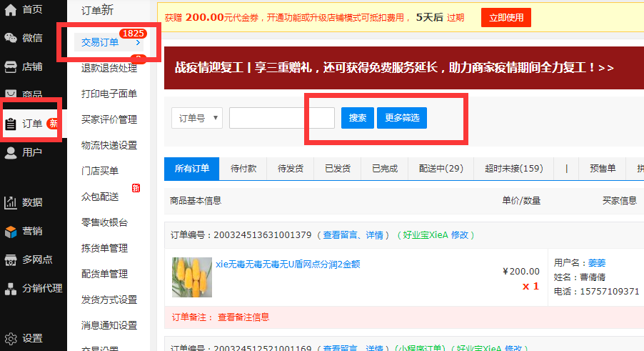Open WeChat section via chat bubble icon
Viewport: 644px width, 351px height.
(11, 38)
